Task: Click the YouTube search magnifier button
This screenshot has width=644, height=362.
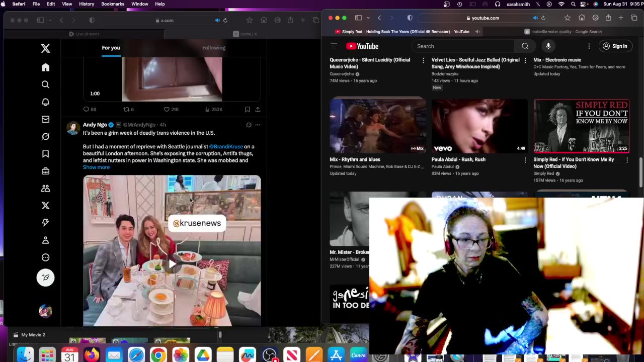Action: pos(525,46)
